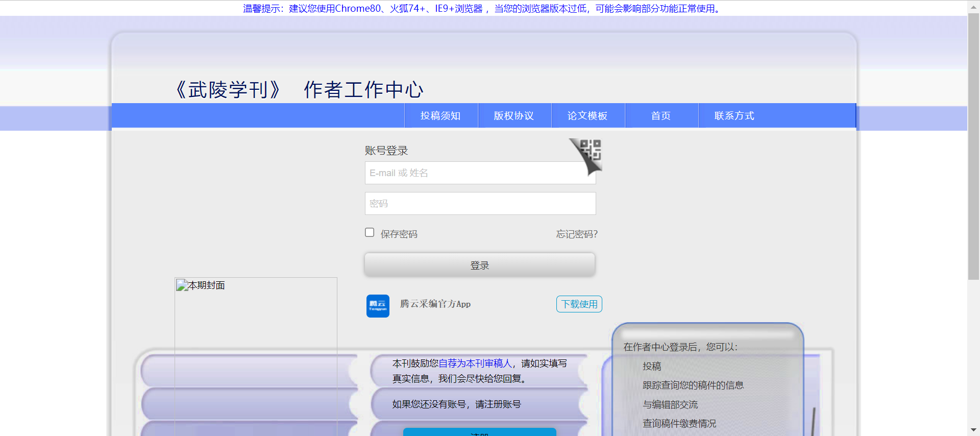The image size is (980, 436).
Task: Toggle the 保存密码 checkbox
Action: click(370, 232)
